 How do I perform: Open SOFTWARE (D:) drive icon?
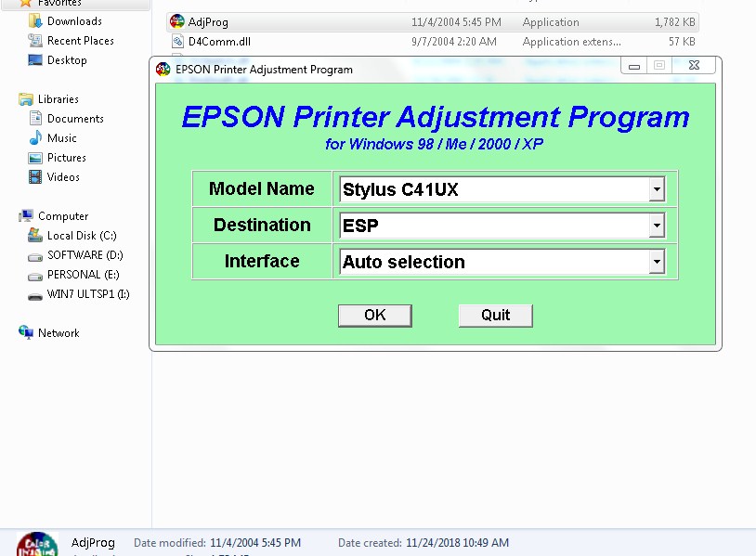35,257
